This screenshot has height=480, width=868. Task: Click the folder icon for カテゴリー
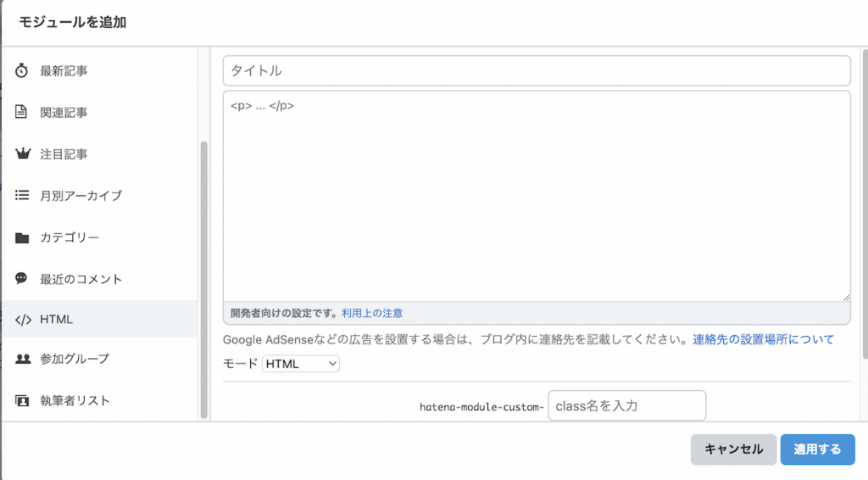(x=22, y=237)
